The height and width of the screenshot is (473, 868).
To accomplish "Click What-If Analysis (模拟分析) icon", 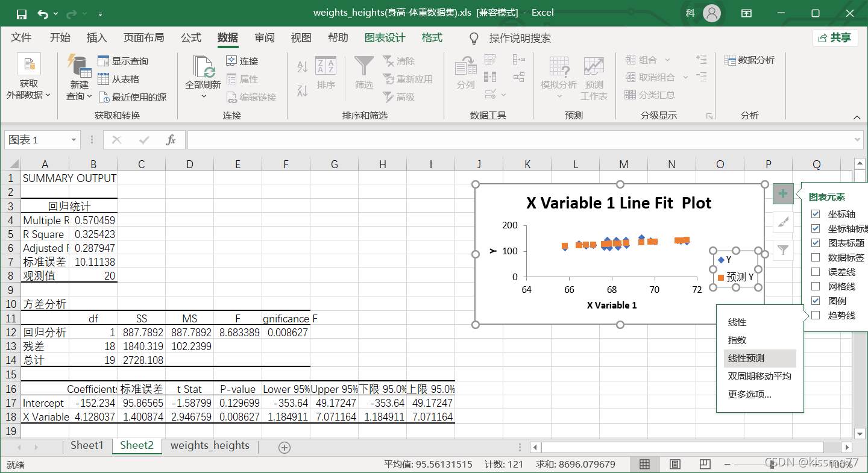I will [559, 66].
